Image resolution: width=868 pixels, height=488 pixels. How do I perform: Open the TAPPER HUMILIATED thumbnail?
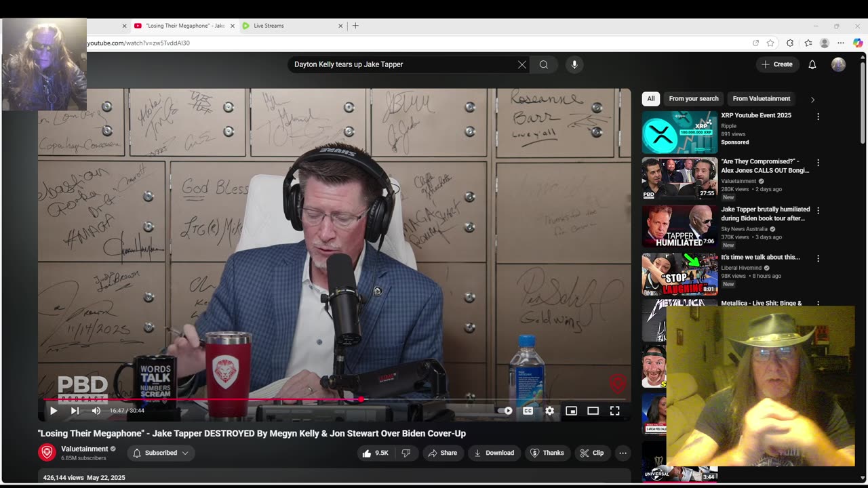pyautogui.click(x=679, y=226)
